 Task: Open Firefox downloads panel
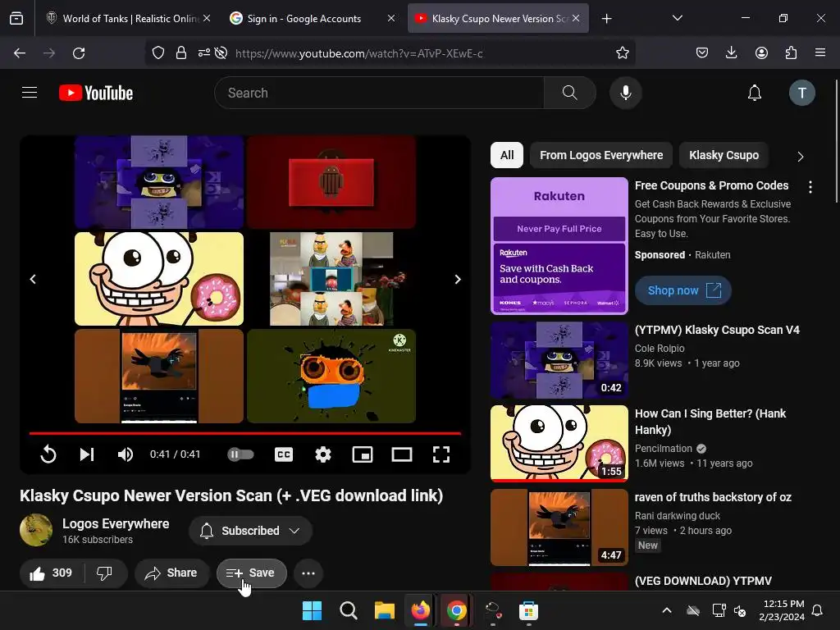(731, 52)
